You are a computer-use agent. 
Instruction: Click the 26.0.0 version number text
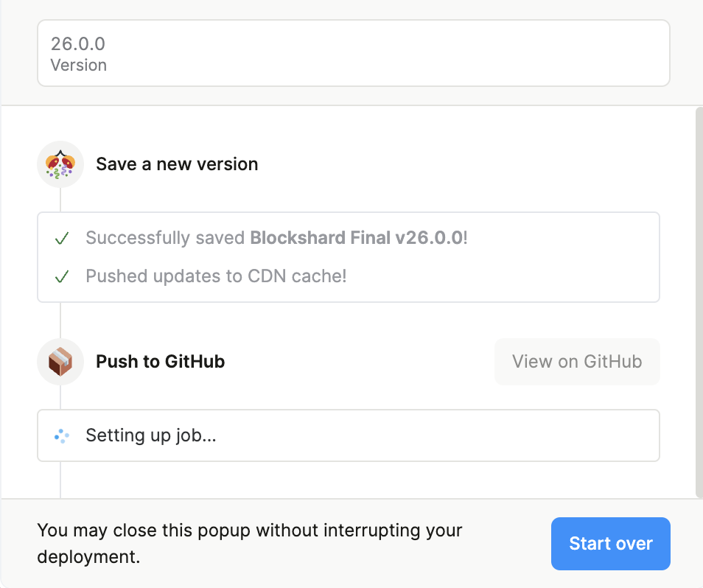77,43
